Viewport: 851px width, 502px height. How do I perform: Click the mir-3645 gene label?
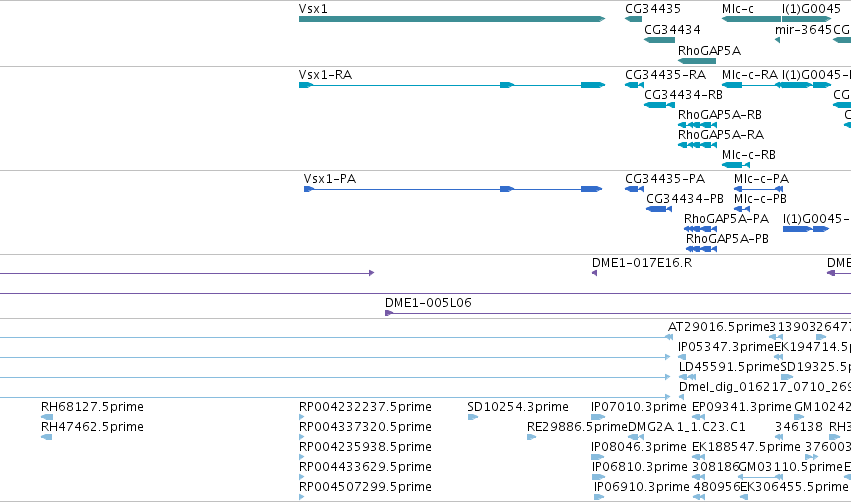pyautogui.click(x=803, y=29)
